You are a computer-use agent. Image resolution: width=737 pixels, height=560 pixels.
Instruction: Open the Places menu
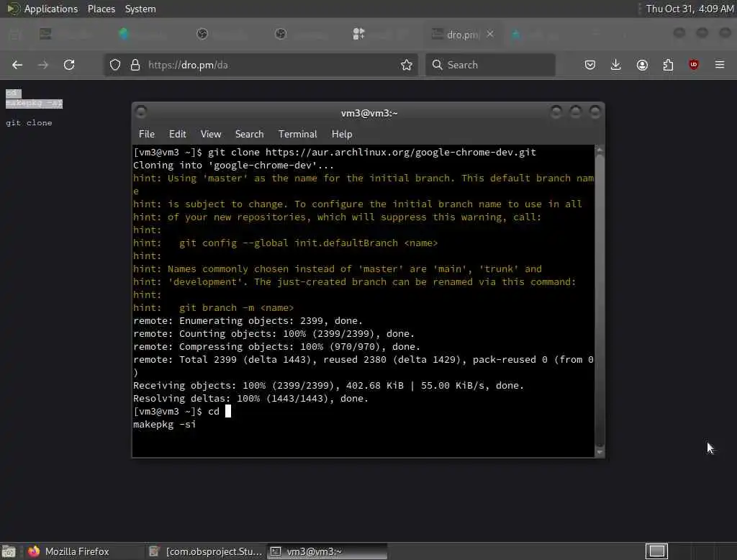pyautogui.click(x=101, y=9)
